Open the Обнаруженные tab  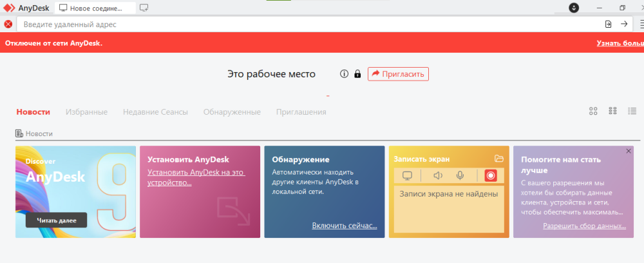232,112
